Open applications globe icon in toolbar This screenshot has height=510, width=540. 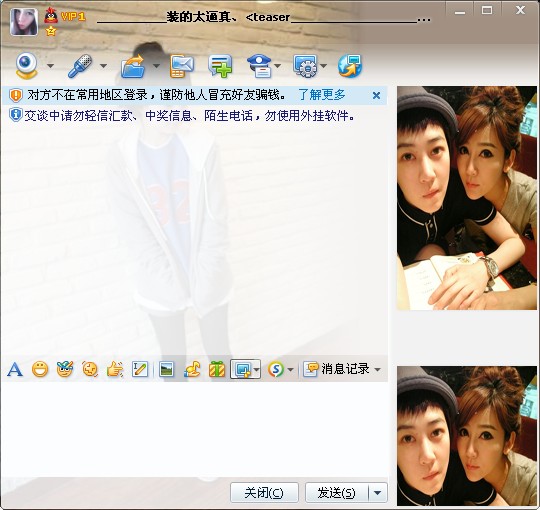click(350, 65)
